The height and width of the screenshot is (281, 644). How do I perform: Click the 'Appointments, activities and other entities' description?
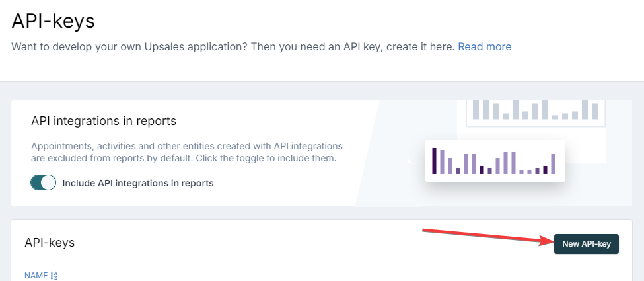187,152
